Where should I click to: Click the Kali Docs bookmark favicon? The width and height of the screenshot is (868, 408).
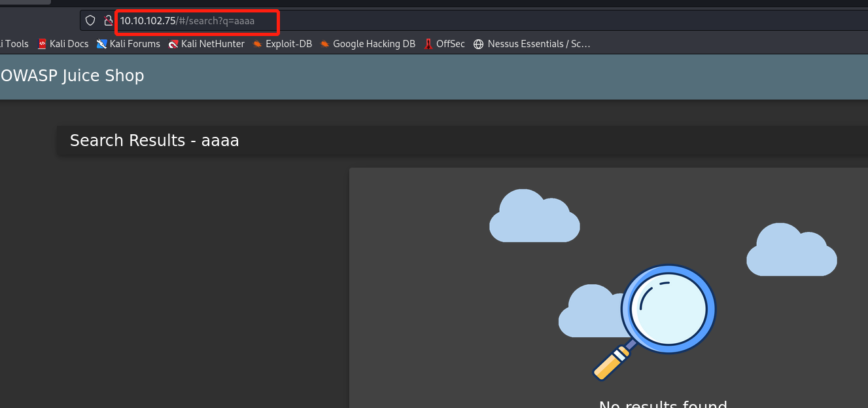43,44
